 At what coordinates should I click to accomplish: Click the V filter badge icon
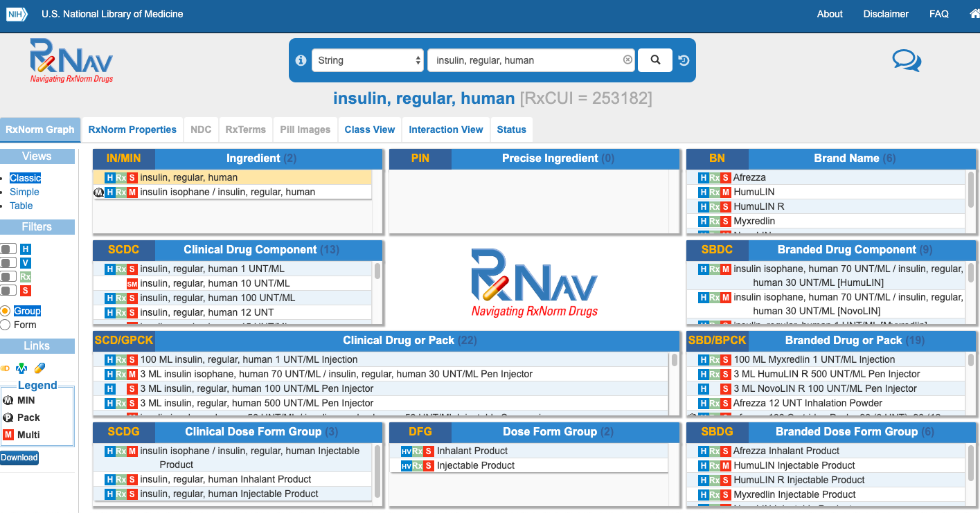click(26, 262)
